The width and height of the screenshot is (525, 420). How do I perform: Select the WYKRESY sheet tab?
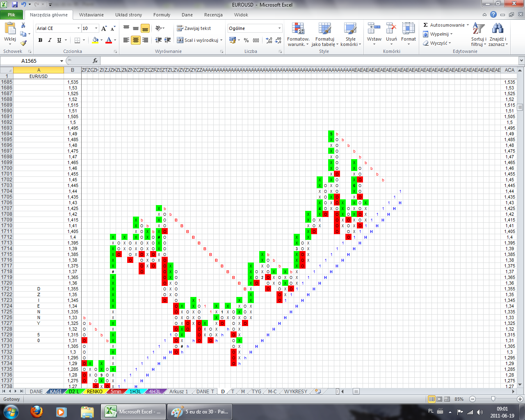[x=296, y=391]
